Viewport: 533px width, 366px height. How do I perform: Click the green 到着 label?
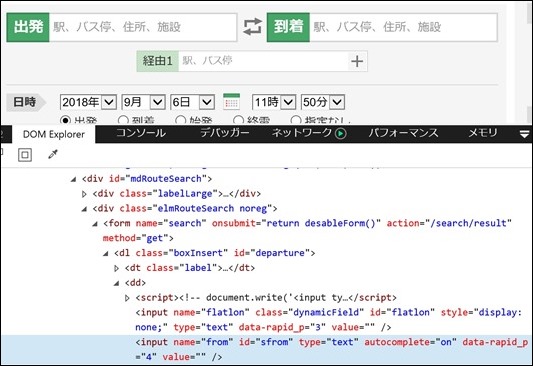click(288, 27)
